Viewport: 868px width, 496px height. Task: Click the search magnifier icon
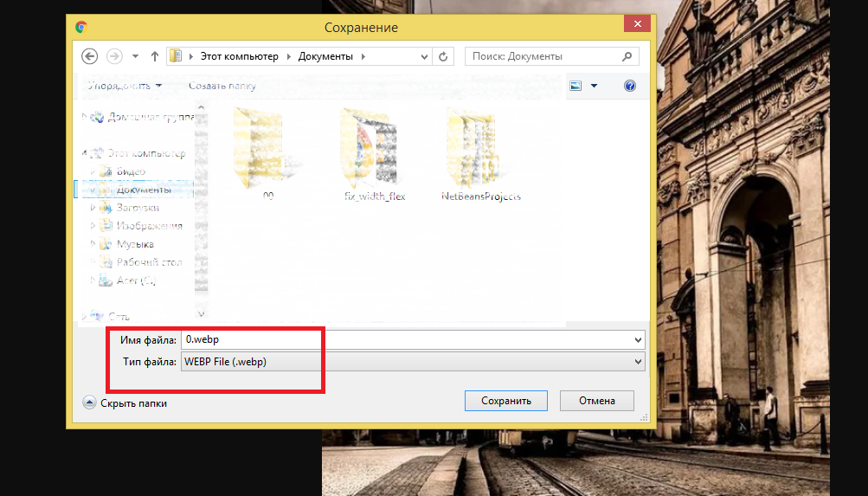point(627,56)
